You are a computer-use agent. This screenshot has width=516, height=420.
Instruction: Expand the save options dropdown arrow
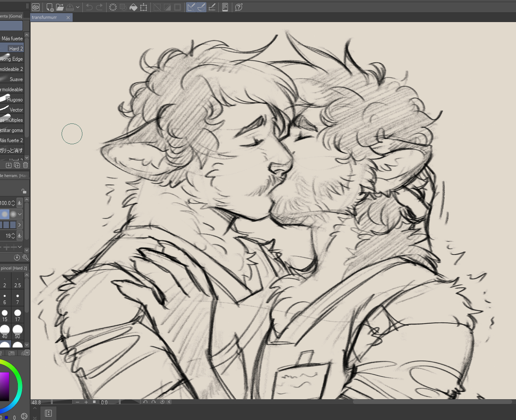pos(78,7)
